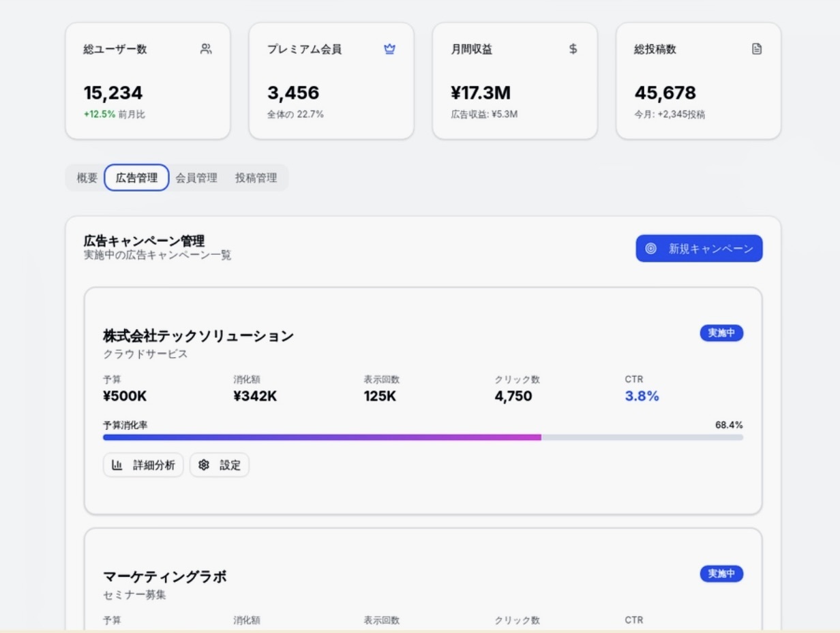The width and height of the screenshot is (840, 633).
Task: Click the 株式会社テックソリューション campaign title
Action: click(198, 336)
